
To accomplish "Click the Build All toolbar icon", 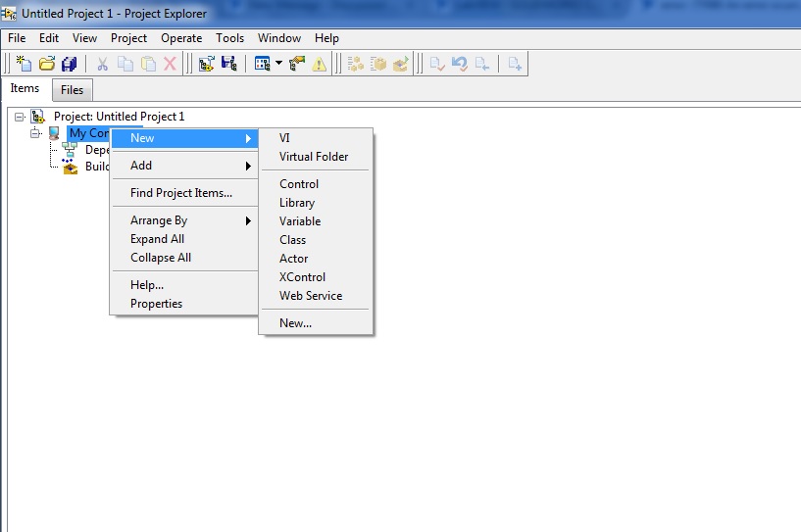I will [x=356, y=64].
